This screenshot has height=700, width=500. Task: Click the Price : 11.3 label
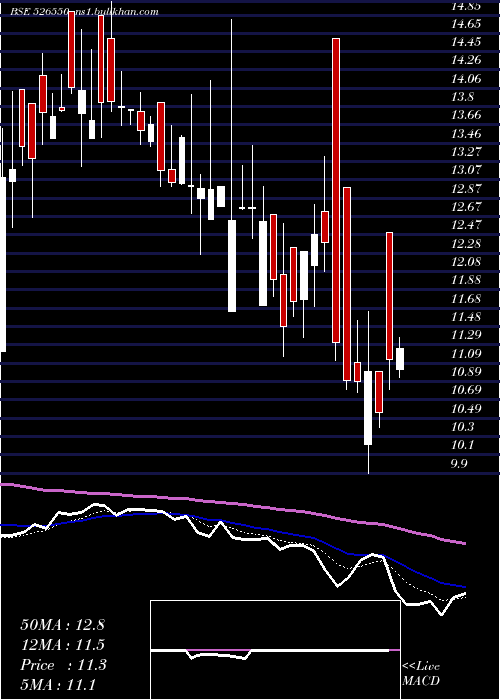[x=63, y=665]
